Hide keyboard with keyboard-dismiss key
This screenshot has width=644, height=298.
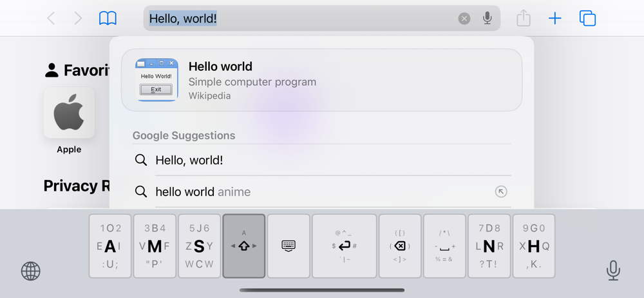[289, 246]
